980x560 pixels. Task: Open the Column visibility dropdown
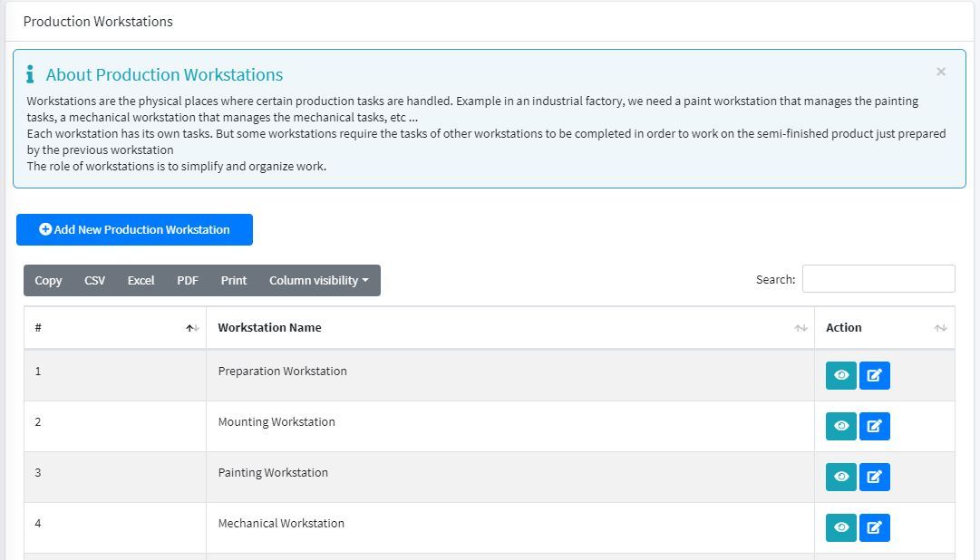tap(318, 281)
